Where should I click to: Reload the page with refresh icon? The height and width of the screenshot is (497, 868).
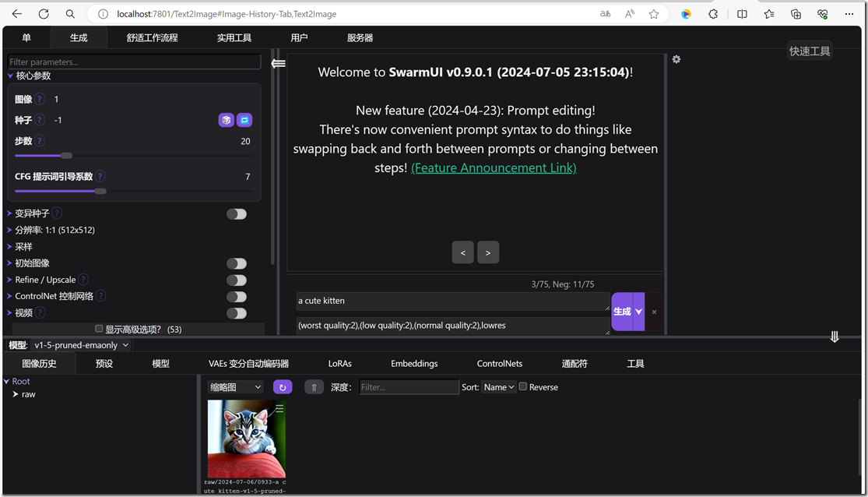point(44,14)
